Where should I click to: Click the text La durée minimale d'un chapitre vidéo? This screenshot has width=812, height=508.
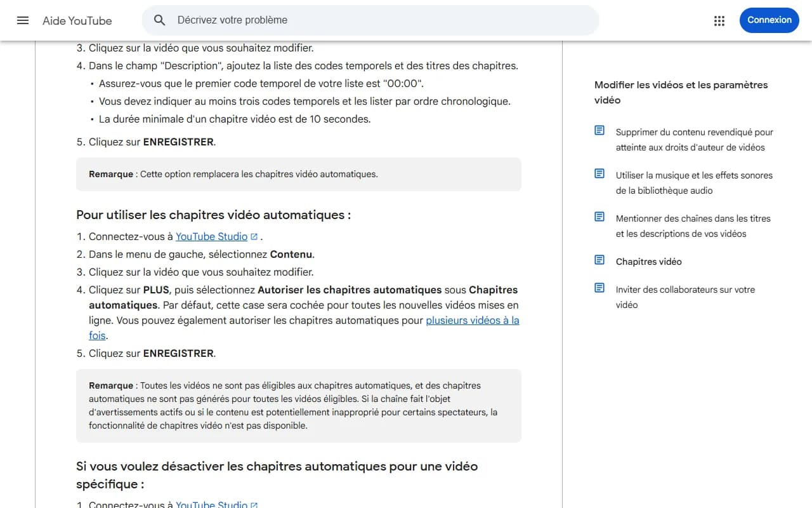click(235, 119)
